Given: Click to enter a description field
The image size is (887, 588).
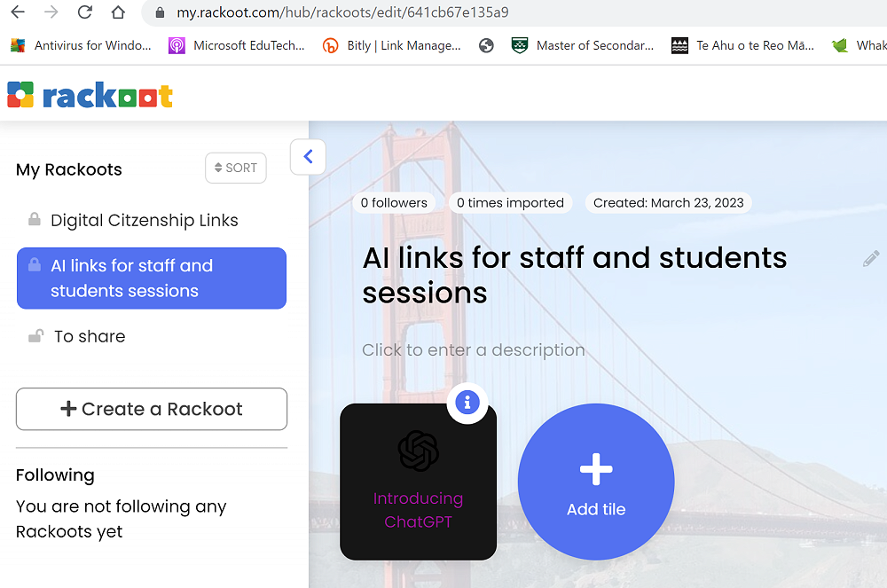Looking at the screenshot, I should 473,349.
